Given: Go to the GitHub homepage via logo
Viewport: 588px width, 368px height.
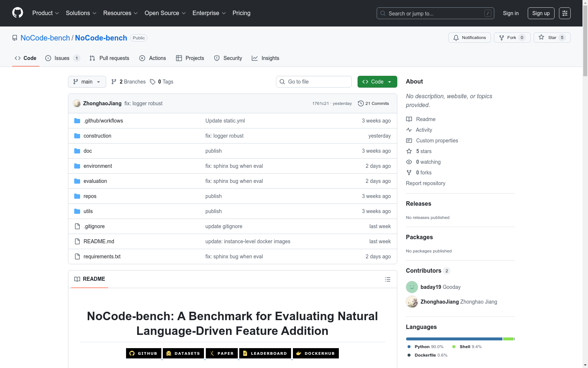Looking at the screenshot, I should tap(18, 13).
